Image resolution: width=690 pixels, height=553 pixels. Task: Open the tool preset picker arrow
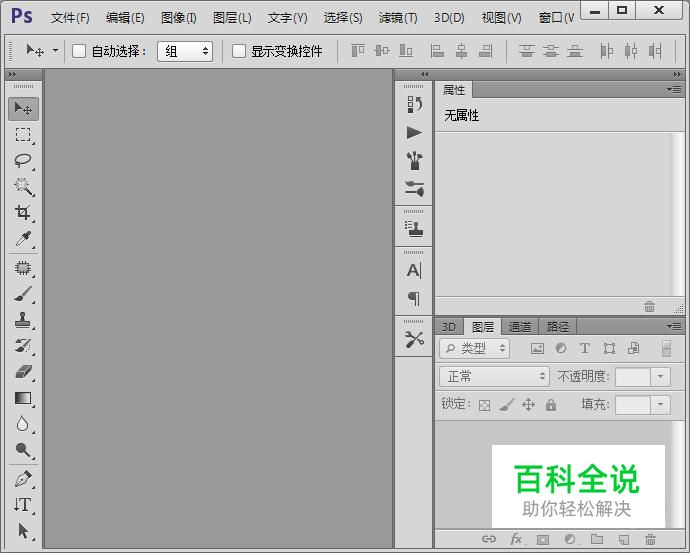[55, 51]
